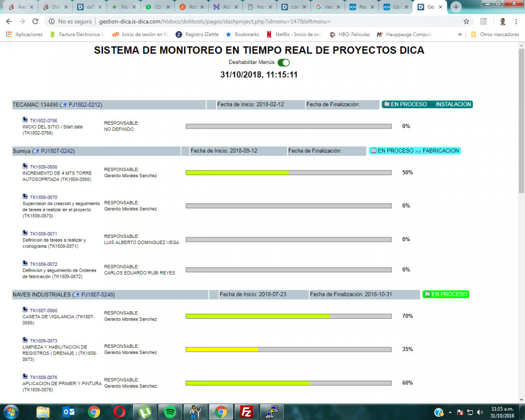The height and width of the screenshot is (420, 525).
Task: Click EN PROCESO INSTALACION status badge
Action: pyautogui.click(x=427, y=104)
